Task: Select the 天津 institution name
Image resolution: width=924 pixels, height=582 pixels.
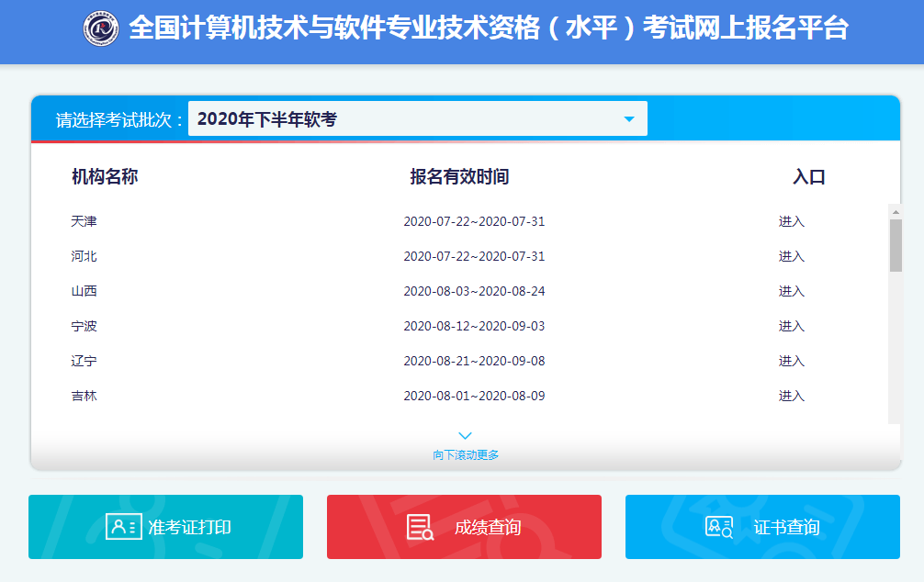Action: coord(84,221)
